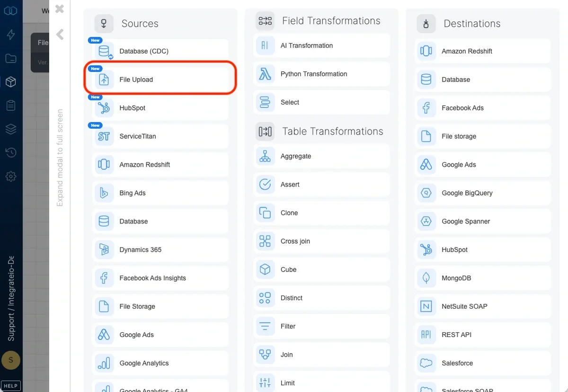Select the Database source icon under Sources
The image size is (568, 392).
coord(104,221)
